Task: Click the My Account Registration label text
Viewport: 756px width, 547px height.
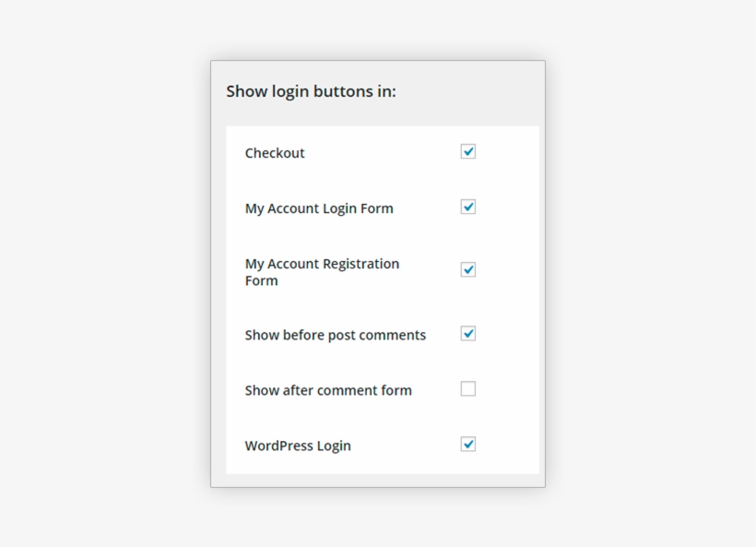Action: click(322, 264)
